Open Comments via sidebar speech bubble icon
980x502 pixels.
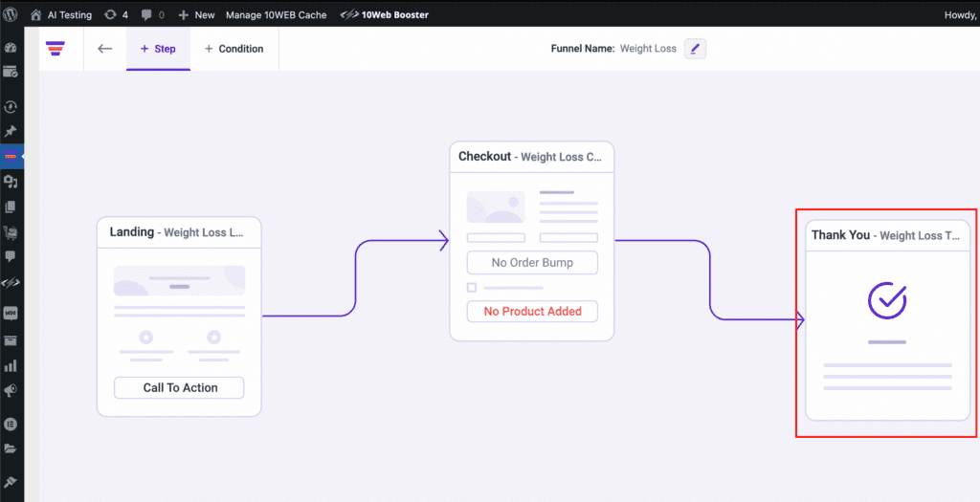coord(11,256)
